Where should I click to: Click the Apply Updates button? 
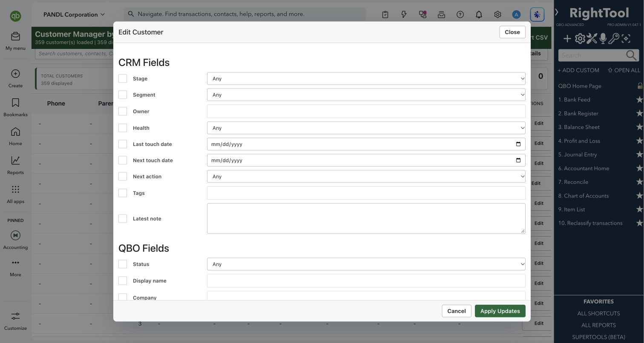point(500,311)
